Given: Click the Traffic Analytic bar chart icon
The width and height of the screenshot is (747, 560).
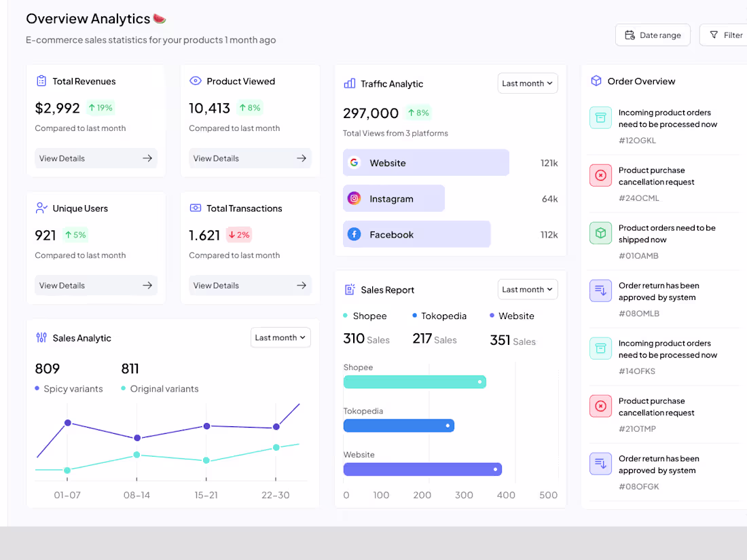Looking at the screenshot, I should tap(349, 83).
